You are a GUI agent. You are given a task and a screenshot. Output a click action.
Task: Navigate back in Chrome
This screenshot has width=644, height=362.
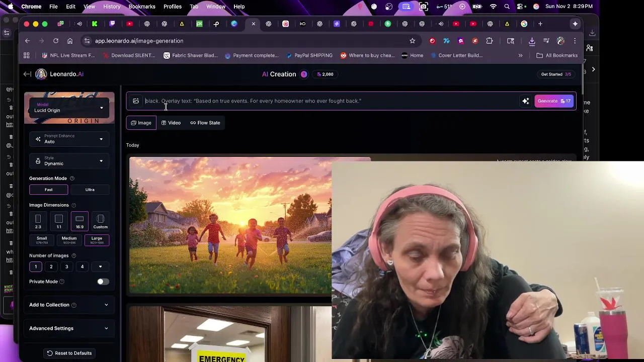tap(28, 41)
